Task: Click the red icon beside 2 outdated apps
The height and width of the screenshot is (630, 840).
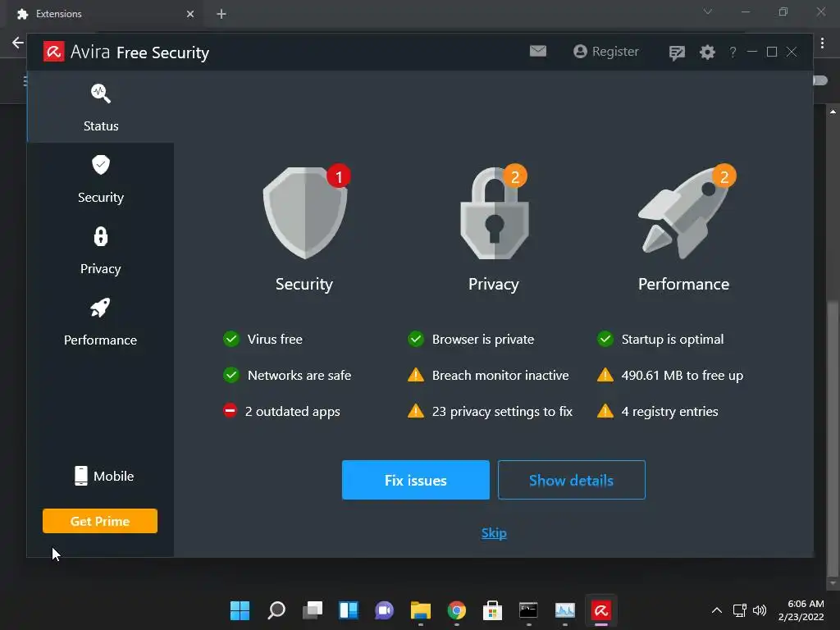Action: (x=230, y=411)
